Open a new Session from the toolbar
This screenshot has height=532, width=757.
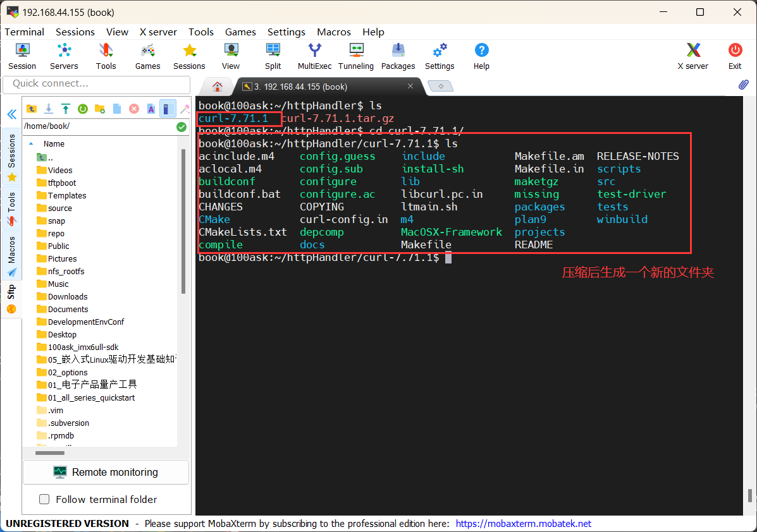tap(22, 56)
